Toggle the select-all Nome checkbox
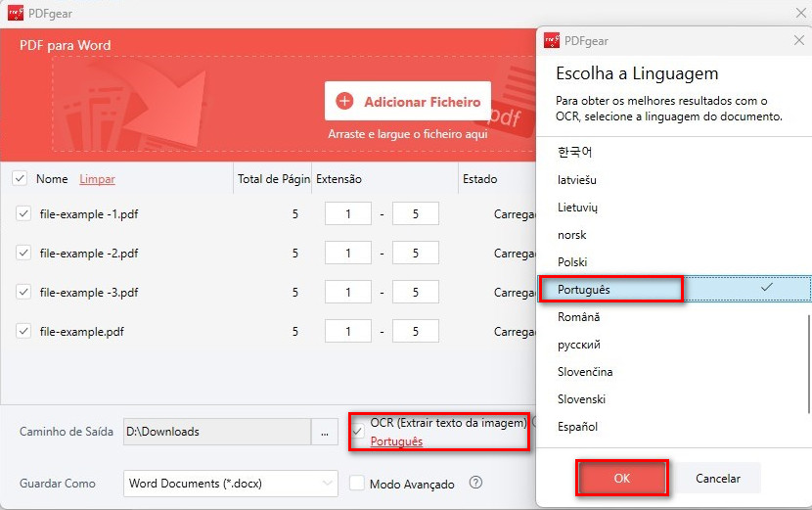This screenshot has width=812, height=510. (20, 179)
